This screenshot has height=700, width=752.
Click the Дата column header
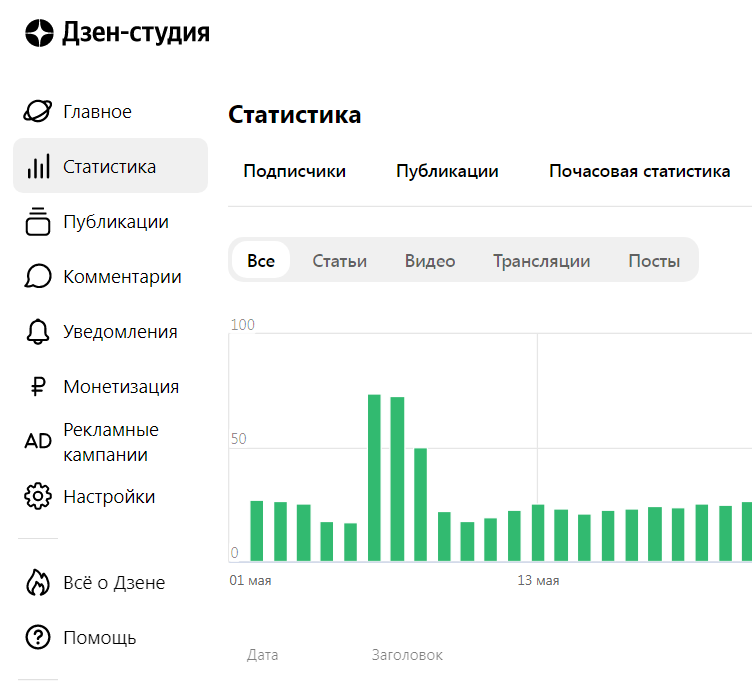262,655
